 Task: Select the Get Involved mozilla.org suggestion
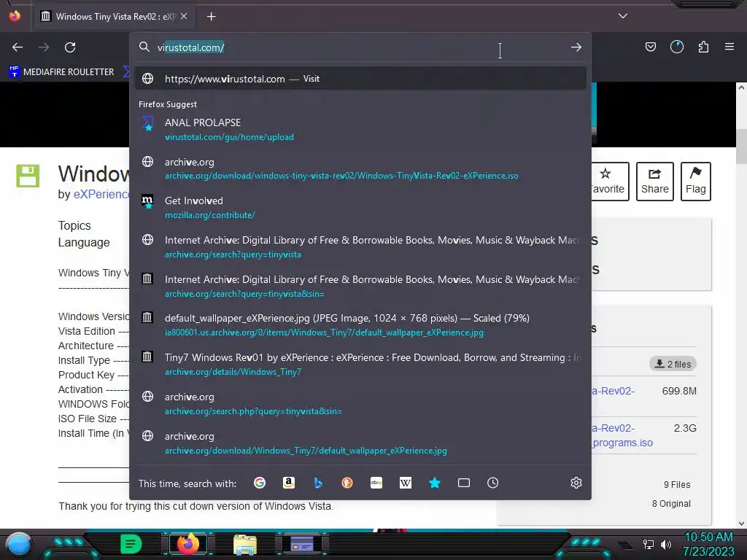tap(360, 208)
